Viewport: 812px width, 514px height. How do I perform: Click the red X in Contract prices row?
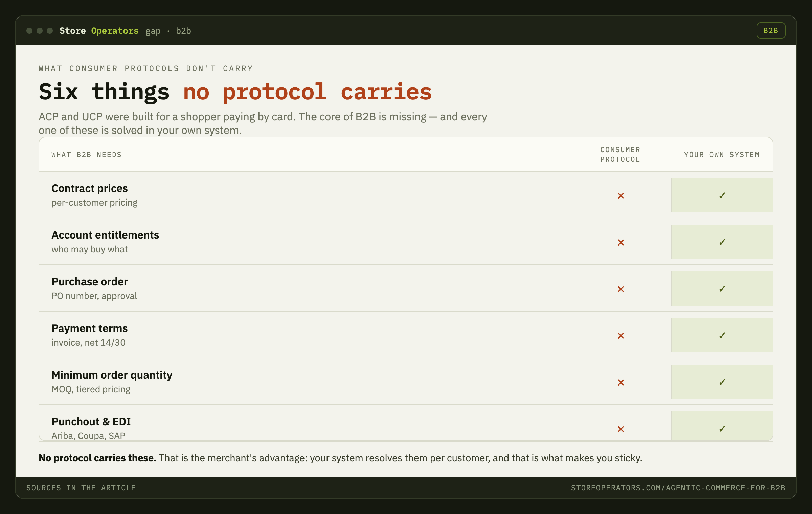tap(621, 196)
